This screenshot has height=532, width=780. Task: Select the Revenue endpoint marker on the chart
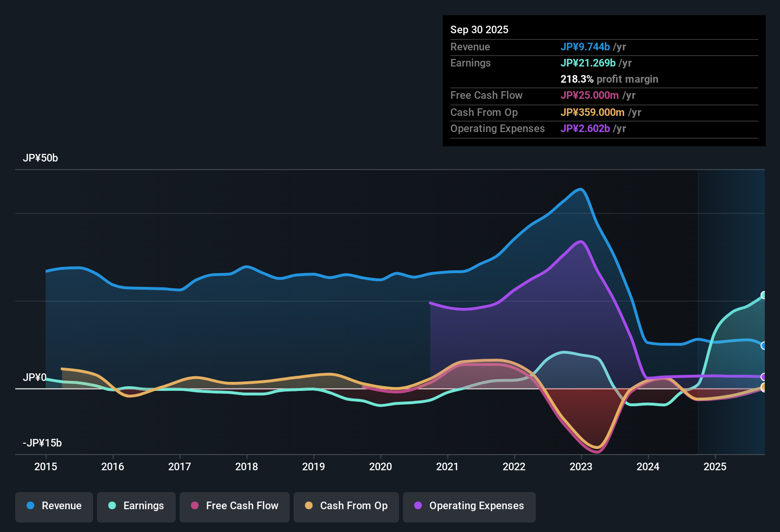coord(763,345)
